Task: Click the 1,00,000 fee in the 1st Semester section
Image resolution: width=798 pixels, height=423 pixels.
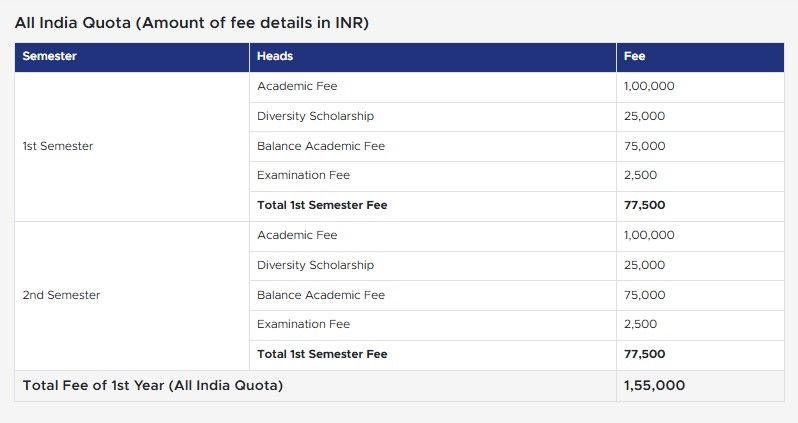Action: tap(649, 86)
